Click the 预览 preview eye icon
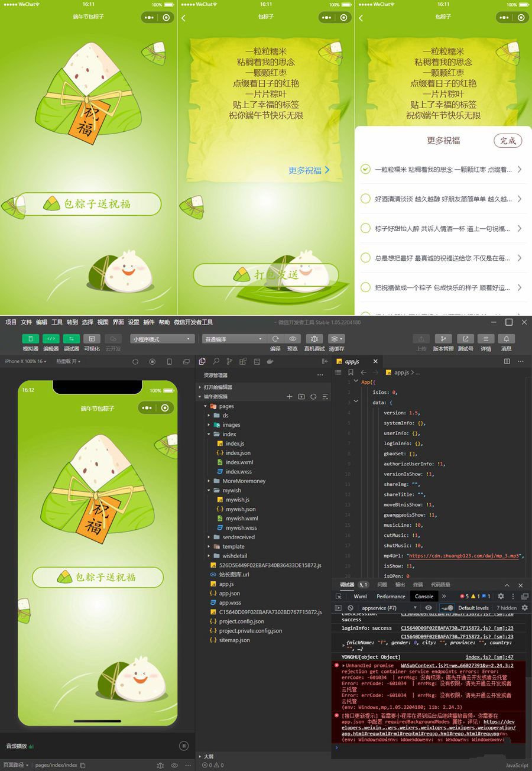This screenshot has width=532, height=771. tap(292, 339)
